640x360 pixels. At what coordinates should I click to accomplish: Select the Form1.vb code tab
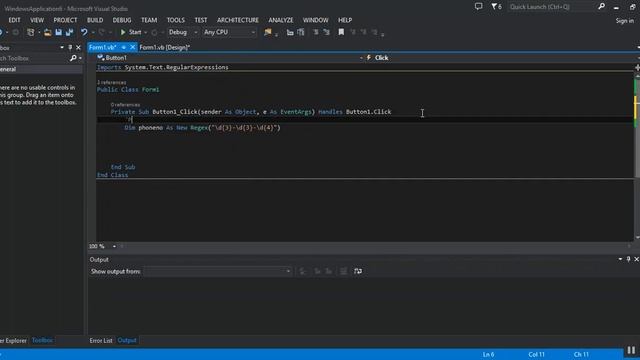coord(103,48)
